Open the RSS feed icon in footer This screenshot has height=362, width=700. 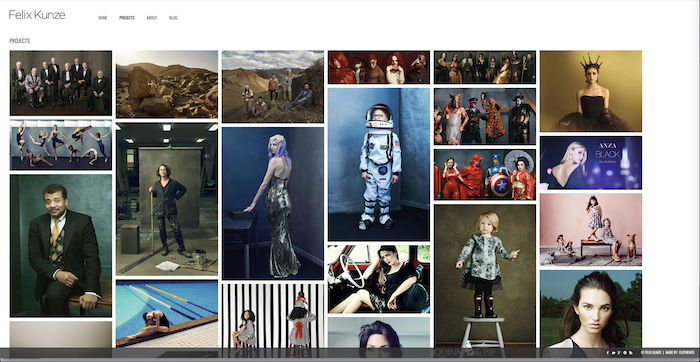pyautogui.click(x=631, y=353)
